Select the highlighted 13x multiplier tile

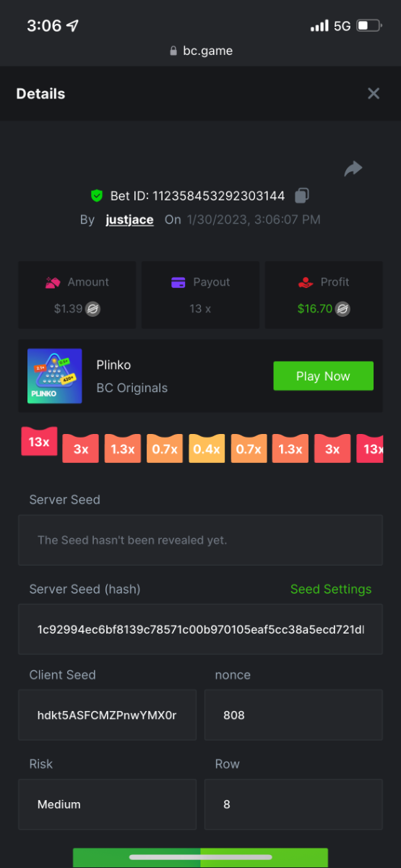(39, 441)
